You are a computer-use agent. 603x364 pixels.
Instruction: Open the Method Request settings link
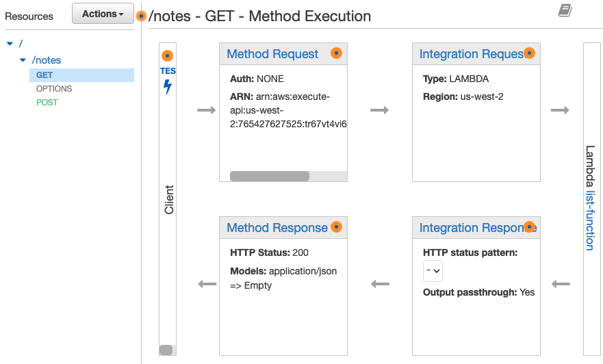pyautogui.click(x=272, y=54)
